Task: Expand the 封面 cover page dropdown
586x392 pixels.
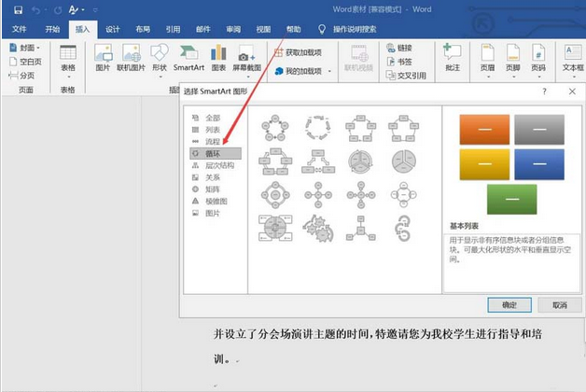Action: 28,48
